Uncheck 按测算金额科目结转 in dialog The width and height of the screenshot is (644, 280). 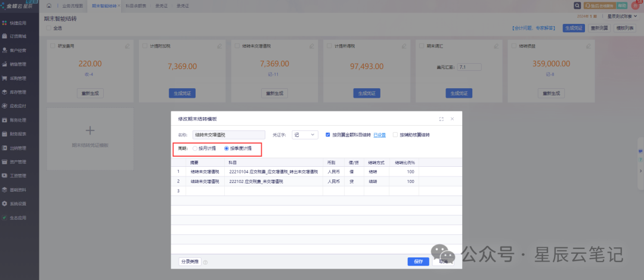pos(328,134)
